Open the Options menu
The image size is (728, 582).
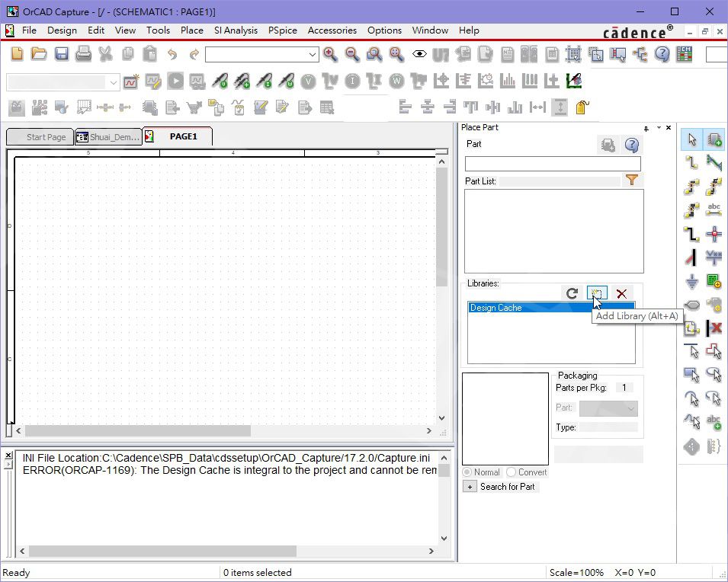coord(384,30)
